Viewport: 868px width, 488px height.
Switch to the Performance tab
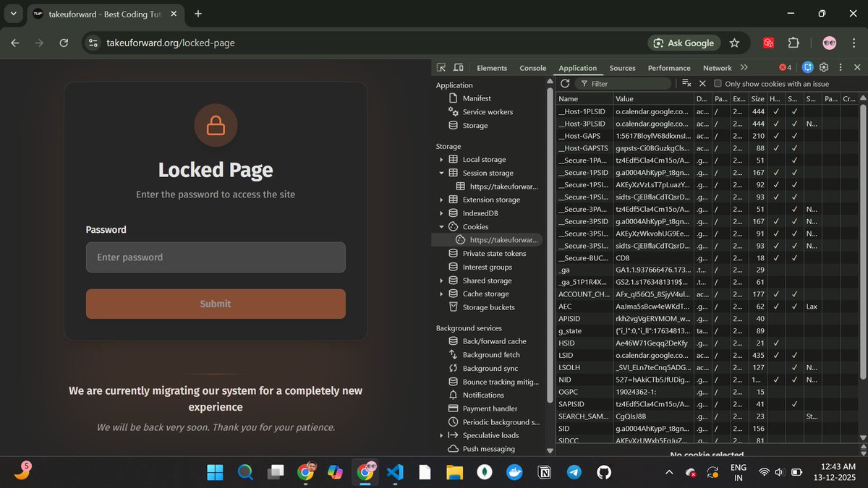coord(669,68)
